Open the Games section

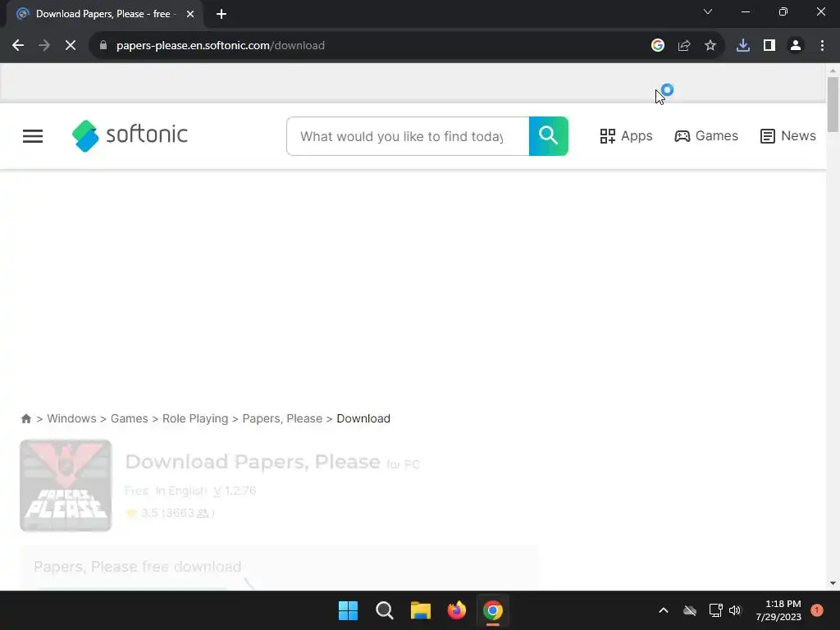coord(706,136)
